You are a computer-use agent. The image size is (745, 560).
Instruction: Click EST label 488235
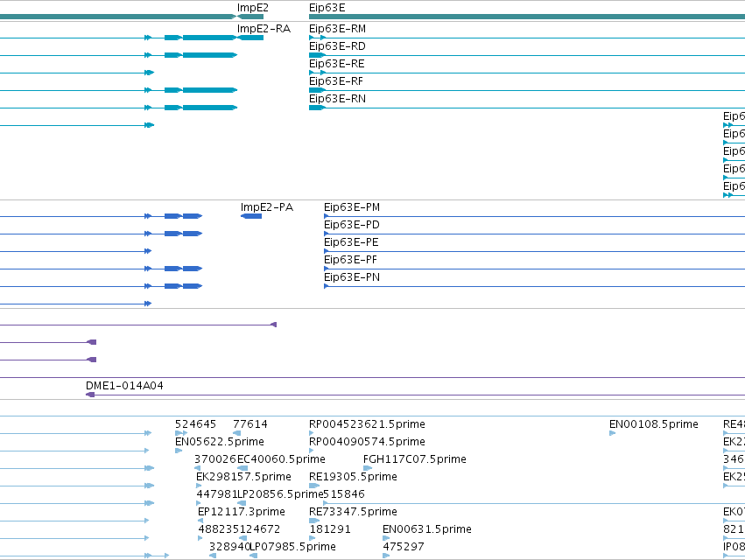[x=219, y=529]
